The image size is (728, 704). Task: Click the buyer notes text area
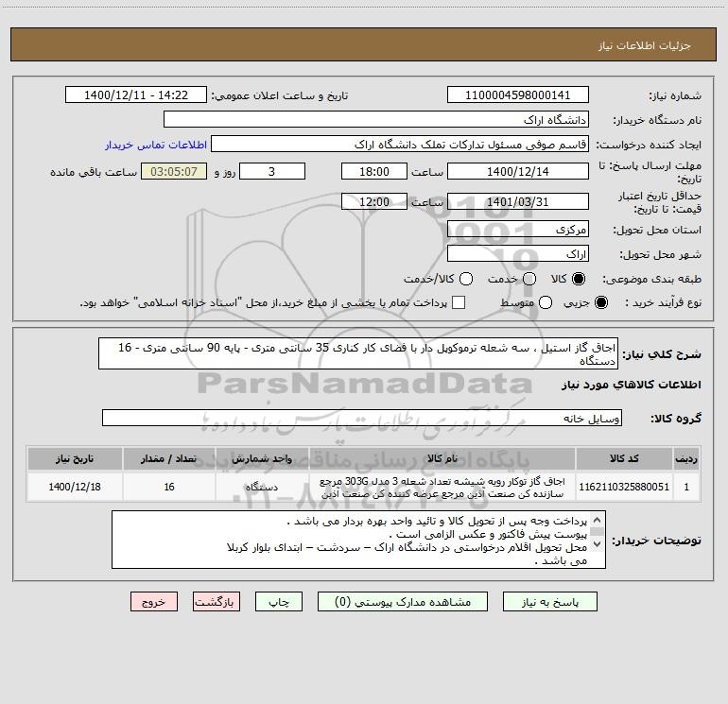[x=358, y=540]
